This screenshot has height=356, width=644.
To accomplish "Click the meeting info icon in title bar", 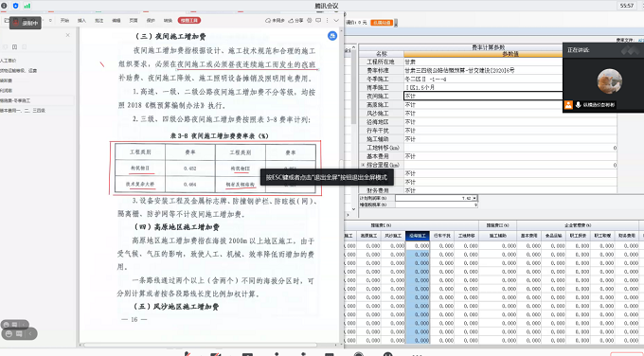I will [x=4, y=6].
